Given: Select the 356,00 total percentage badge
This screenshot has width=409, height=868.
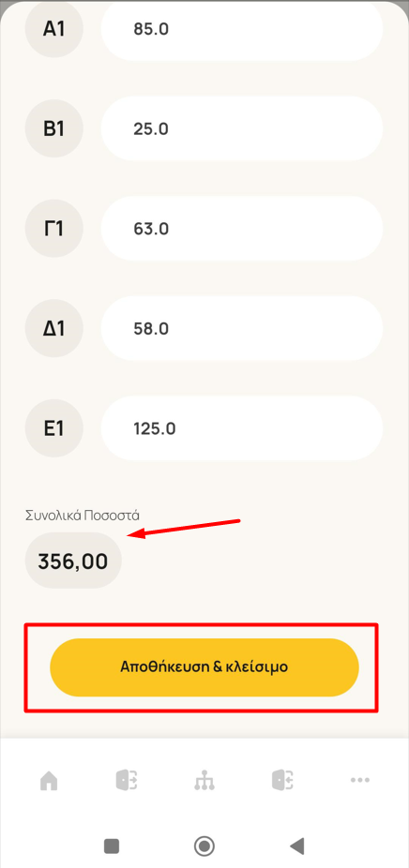Looking at the screenshot, I should [73, 561].
